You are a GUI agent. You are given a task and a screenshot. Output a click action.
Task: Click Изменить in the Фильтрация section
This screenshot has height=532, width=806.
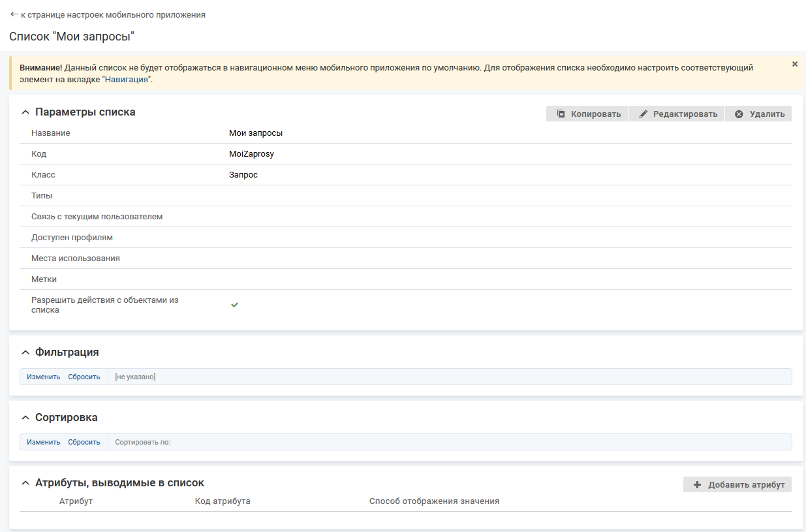click(x=43, y=377)
